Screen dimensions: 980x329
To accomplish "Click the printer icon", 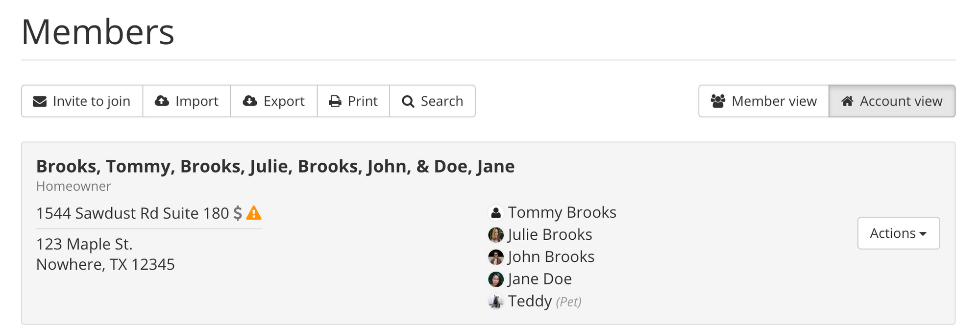I will click(x=335, y=101).
